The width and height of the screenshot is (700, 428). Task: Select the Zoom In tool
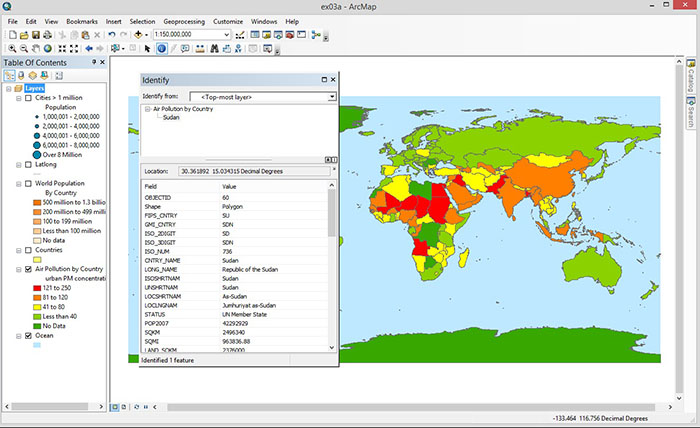12,49
